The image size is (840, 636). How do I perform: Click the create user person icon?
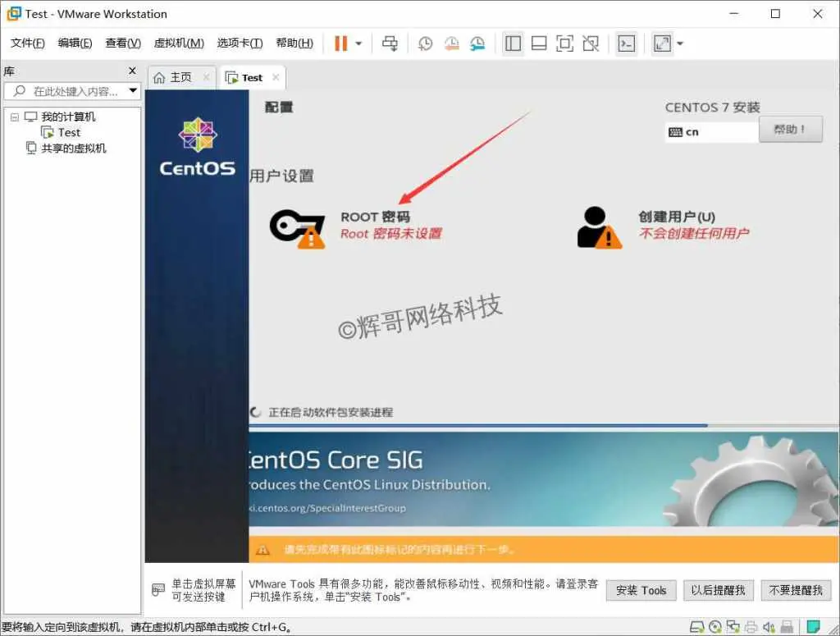point(599,227)
